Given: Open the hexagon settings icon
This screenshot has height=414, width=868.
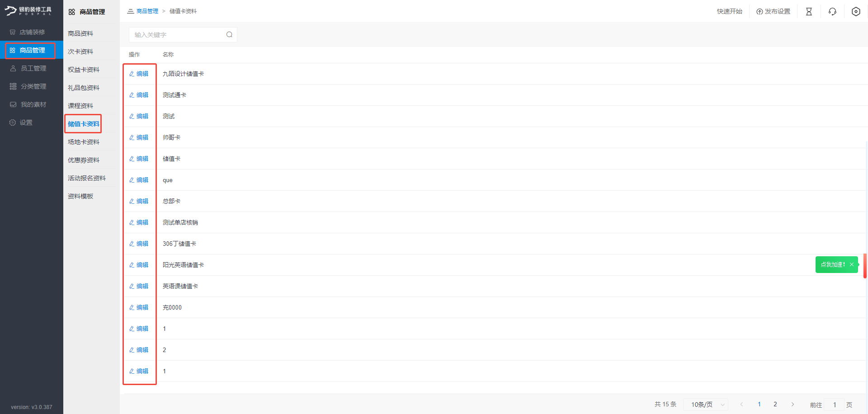Looking at the screenshot, I should point(856,12).
